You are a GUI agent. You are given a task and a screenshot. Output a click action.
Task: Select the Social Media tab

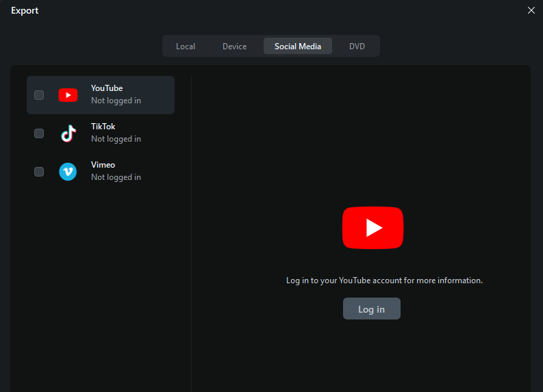tap(298, 46)
